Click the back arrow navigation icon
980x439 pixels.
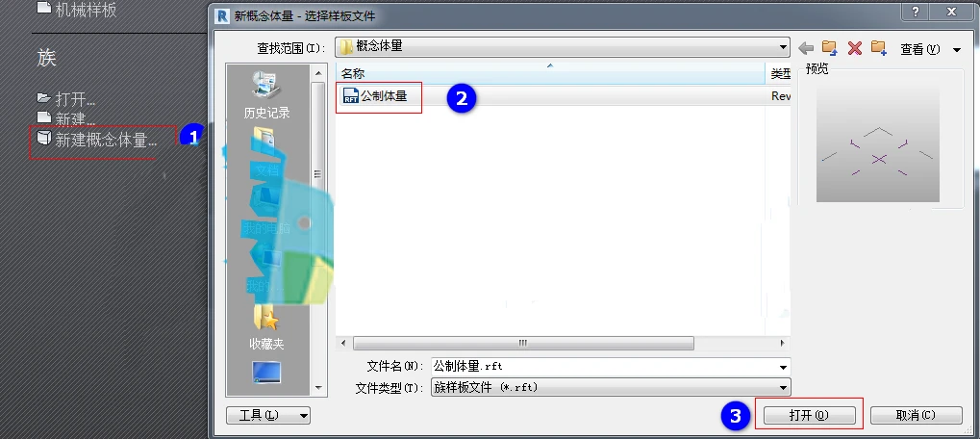click(x=806, y=48)
